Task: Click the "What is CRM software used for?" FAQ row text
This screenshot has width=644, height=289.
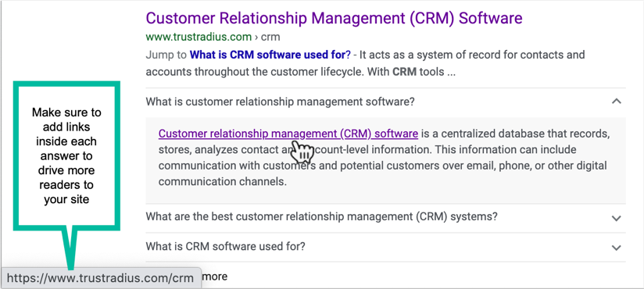Action: point(226,246)
